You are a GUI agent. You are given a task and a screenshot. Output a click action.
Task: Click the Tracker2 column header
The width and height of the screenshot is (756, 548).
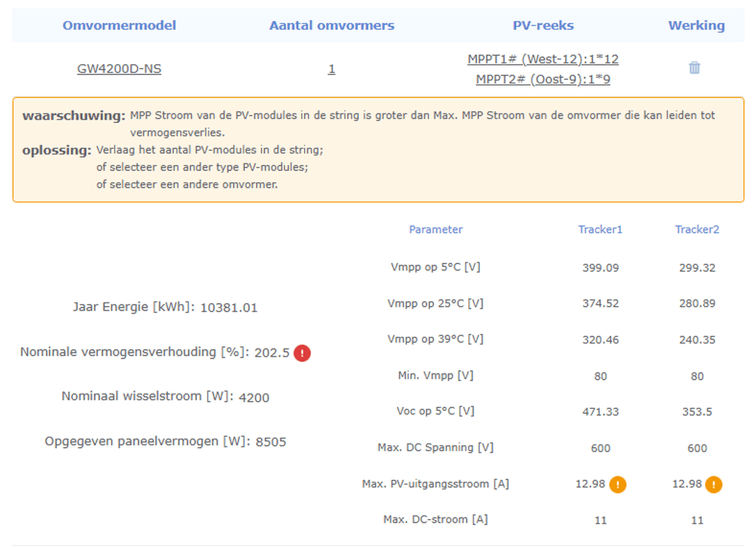(x=697, y=229)
